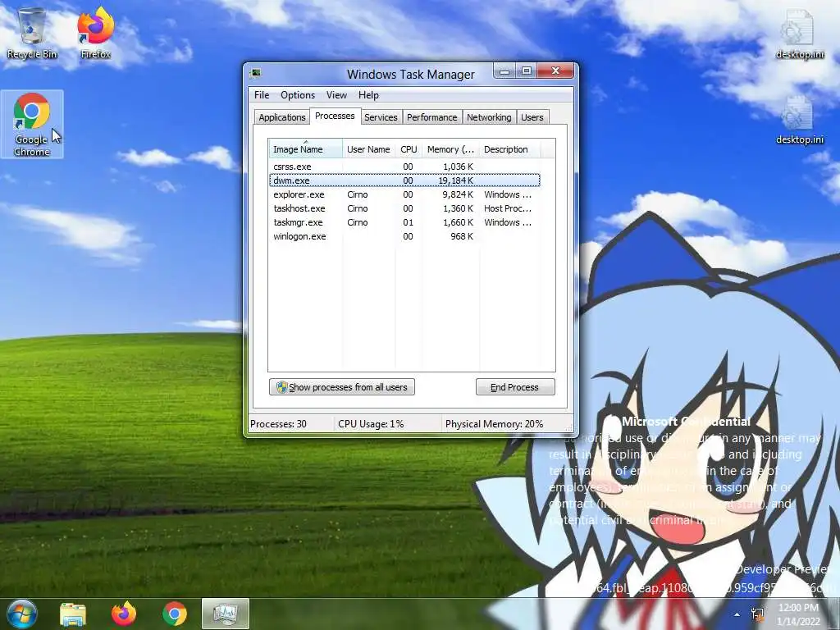Switch to the Applications tab
The image size is (840, 630).
(x=282, y=117)
